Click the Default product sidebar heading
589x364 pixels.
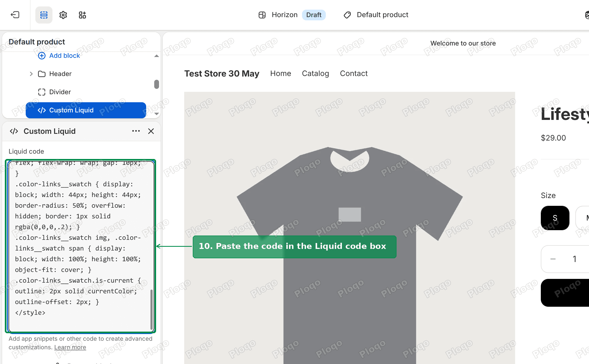(x=37, y=42)
